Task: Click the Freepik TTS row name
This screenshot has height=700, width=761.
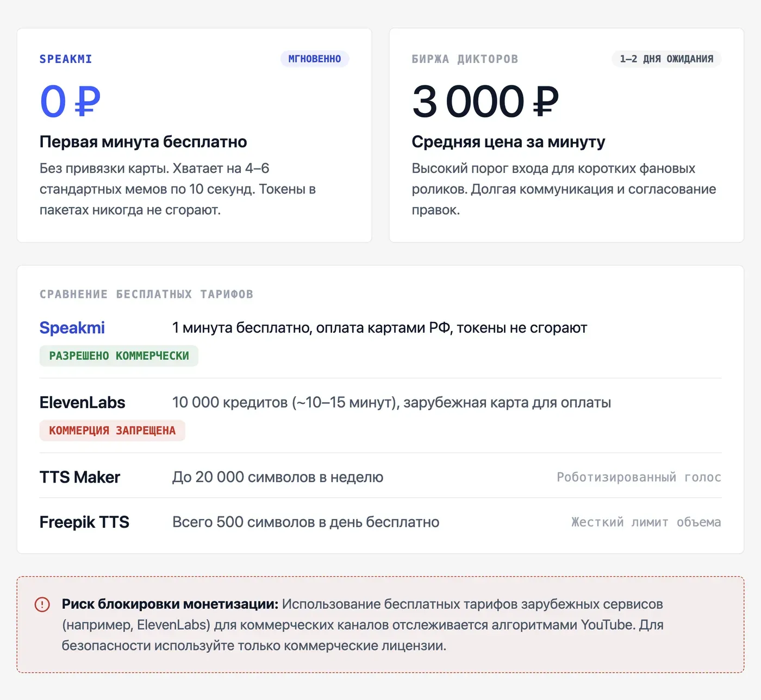Action: click(84, 522)
